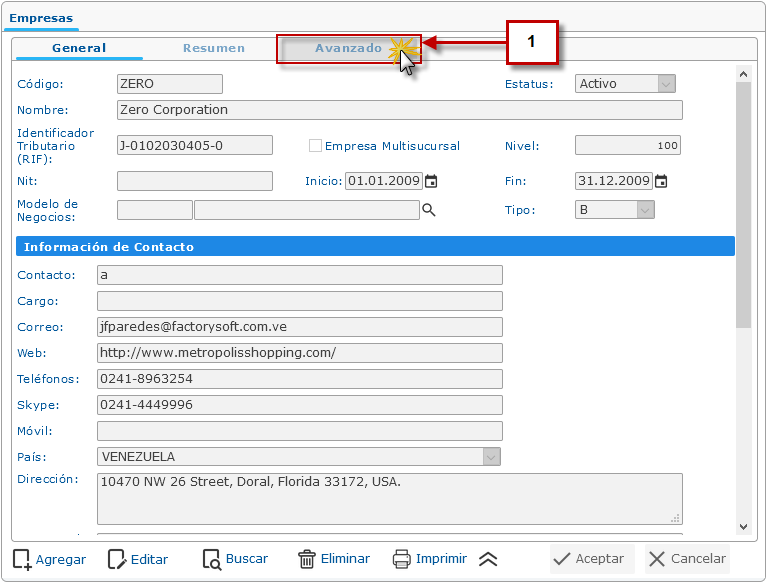
Task: Select the General tab
Action: 79,48
